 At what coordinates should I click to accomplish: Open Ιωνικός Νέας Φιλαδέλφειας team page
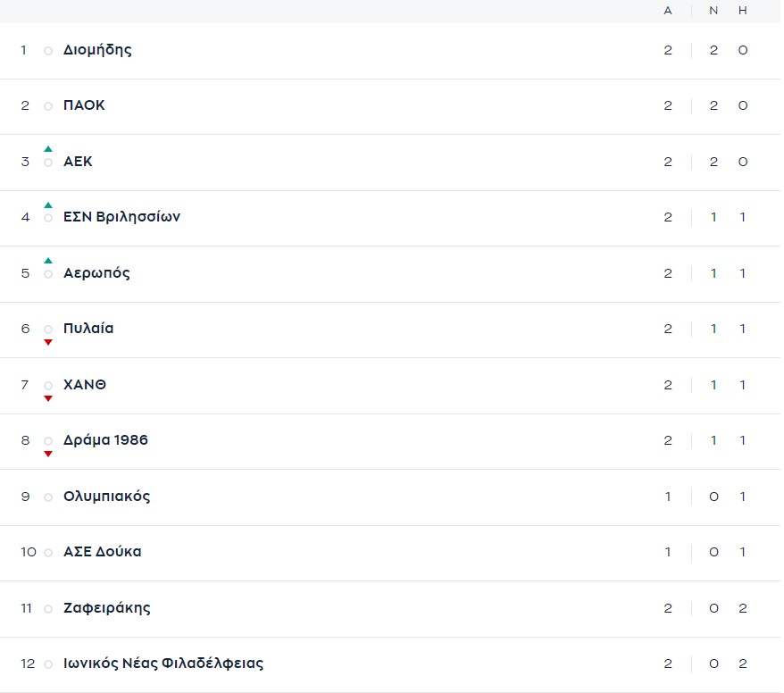point(163,664)
